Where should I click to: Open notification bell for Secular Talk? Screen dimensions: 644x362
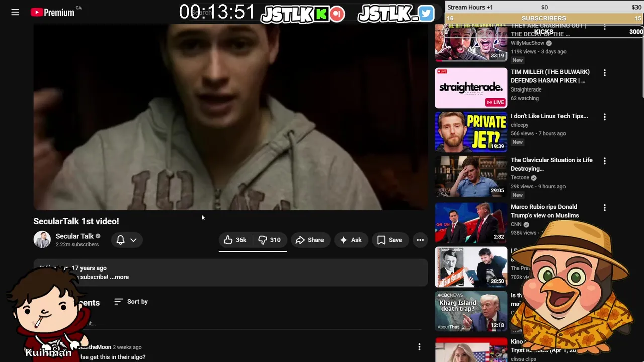(120, 240)
